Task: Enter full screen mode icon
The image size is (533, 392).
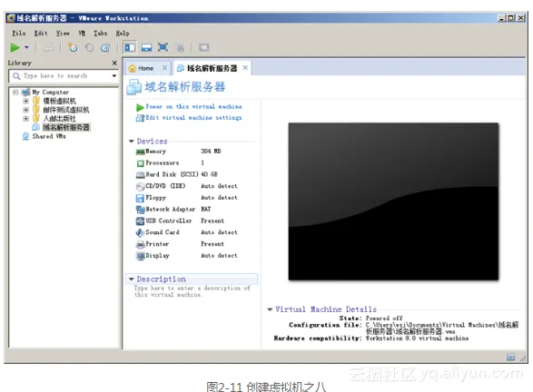Action: pyautogui.click(x=163, y=47)
